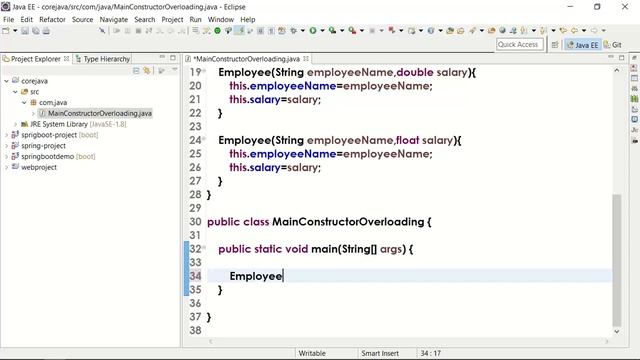
Task: Minimize the Project Explorer panel
Action: (x=162, y=58)
